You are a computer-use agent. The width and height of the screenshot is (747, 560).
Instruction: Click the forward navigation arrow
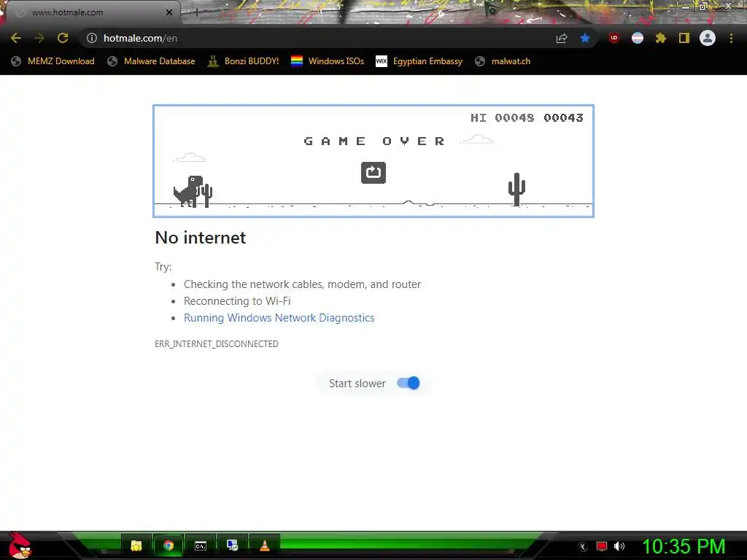[x=39, y=38]
